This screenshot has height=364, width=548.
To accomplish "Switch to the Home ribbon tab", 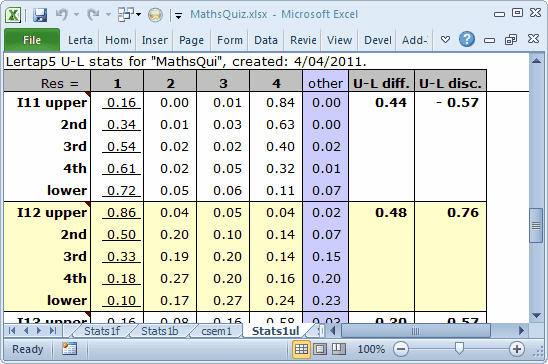I will (118, 40).
